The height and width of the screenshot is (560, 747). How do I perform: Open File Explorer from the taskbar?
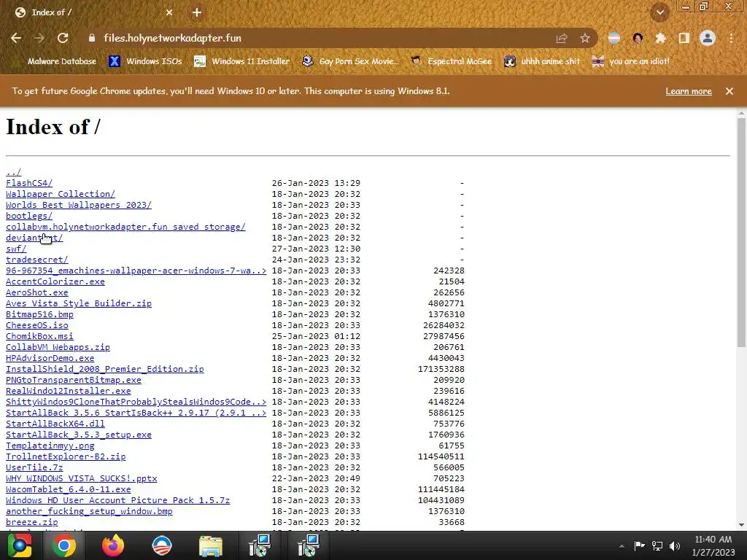211,545
